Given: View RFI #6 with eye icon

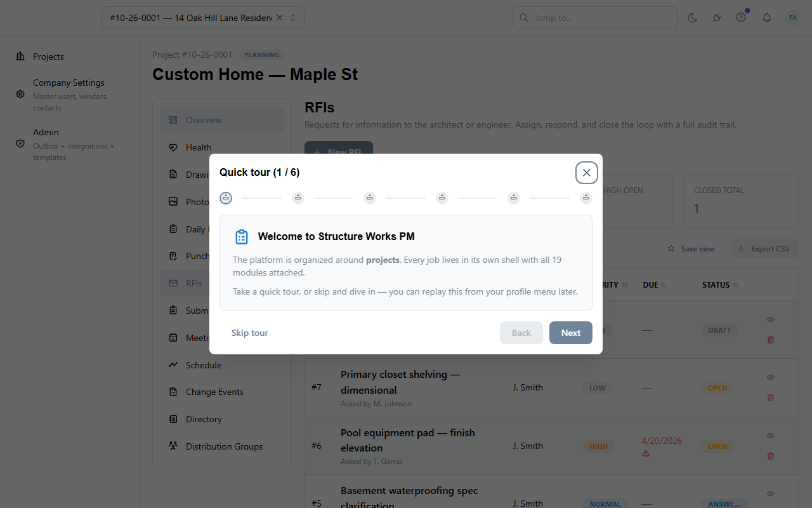Looking at the screenshot, I should click(771, 436).
